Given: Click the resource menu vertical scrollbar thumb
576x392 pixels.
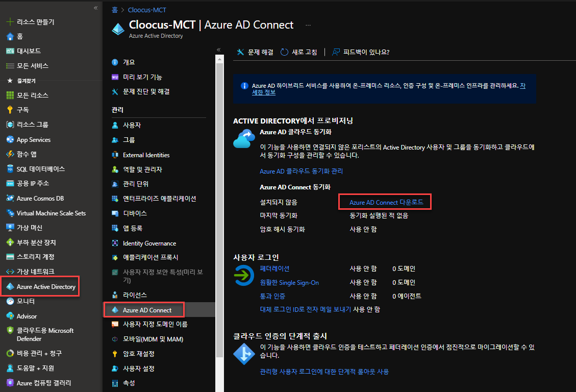Looking at the screenshot, I should click(219, 210).
